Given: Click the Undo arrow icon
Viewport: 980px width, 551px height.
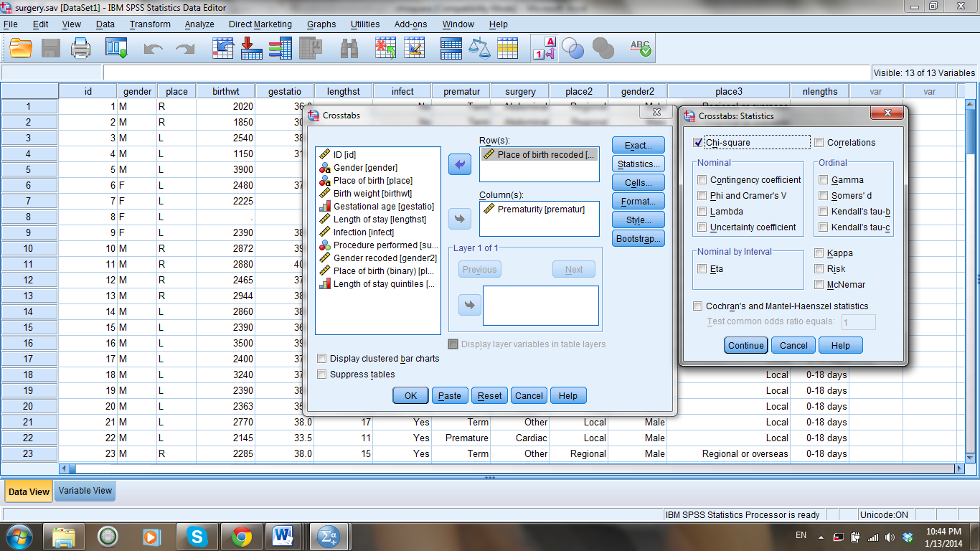Looking at the screenshot, I should [154, 49].
